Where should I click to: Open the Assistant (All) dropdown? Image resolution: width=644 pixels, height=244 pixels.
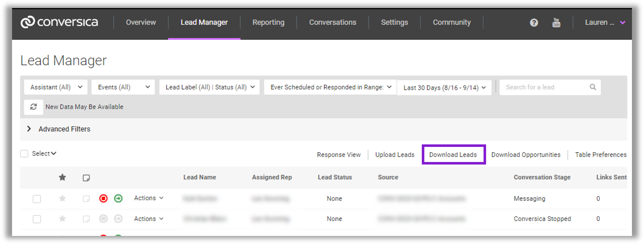coord(56,87)
